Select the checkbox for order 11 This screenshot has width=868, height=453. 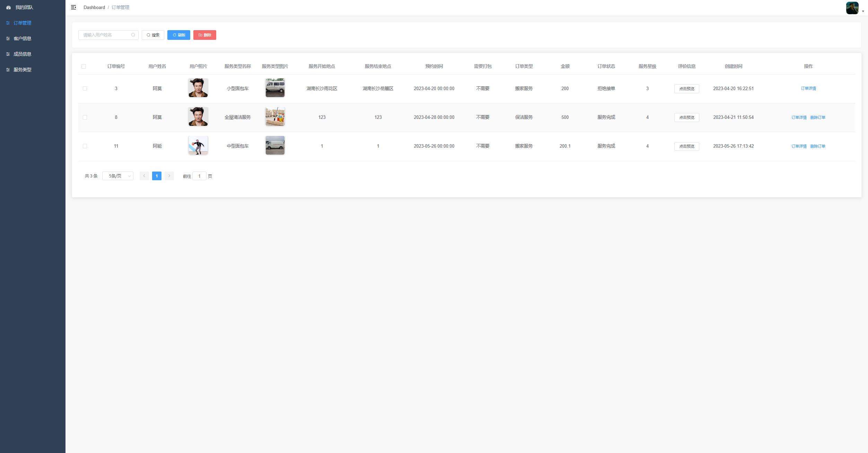(85, 146)
